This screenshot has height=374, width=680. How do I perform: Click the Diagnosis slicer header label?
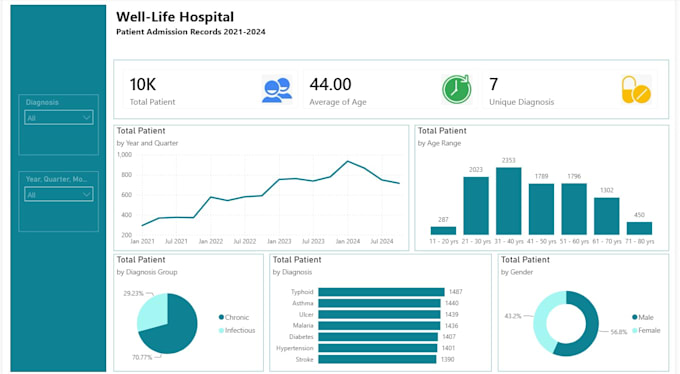click(x=42, y=102)
